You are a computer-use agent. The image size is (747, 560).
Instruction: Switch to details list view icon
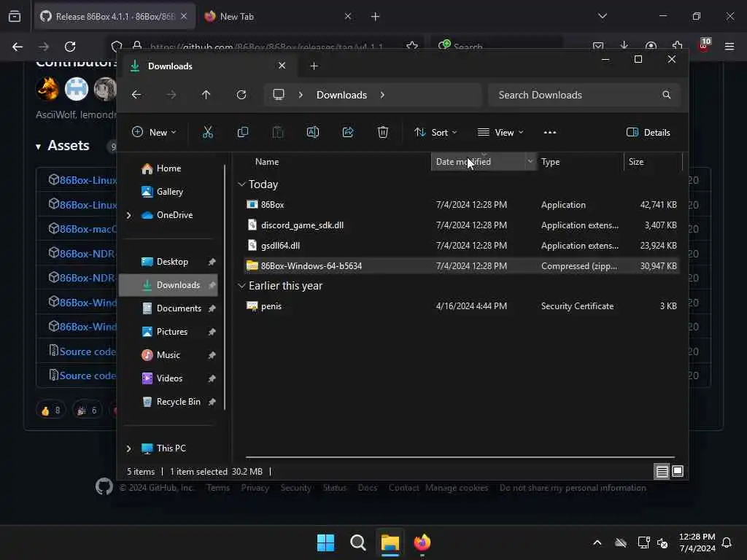pos(662,472)
